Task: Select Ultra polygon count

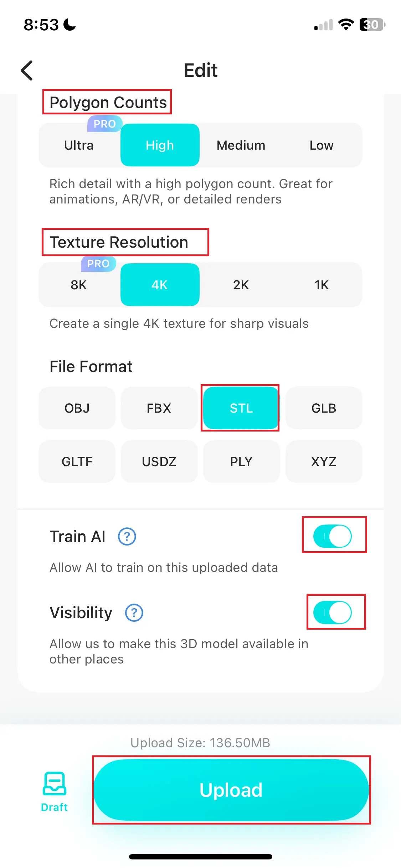Action: click(79, 145)
